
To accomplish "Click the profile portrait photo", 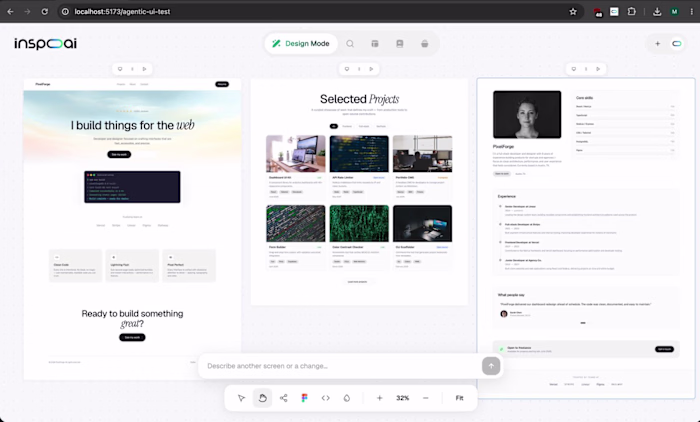I will click(527, 115).
